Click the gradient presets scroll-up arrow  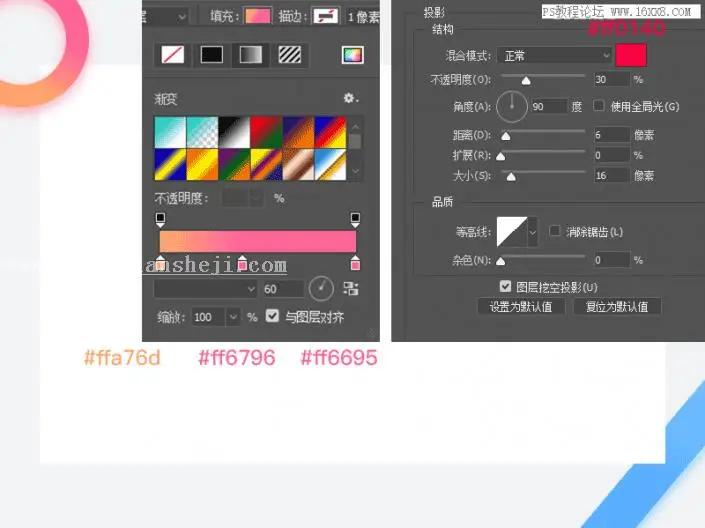[355, 127]
